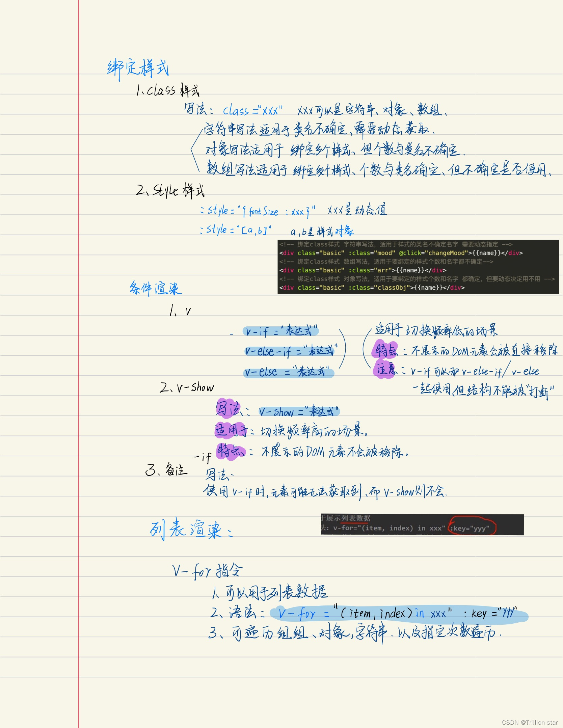Click "适用于切换频率低的场景"
Image resolution: width=563 pixels, height=728 pixels.
(436, 330)
